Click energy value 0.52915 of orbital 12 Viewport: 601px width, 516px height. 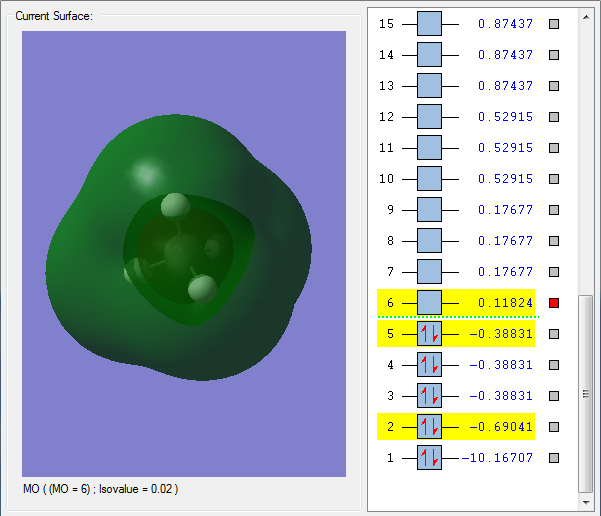coord(506,117)
